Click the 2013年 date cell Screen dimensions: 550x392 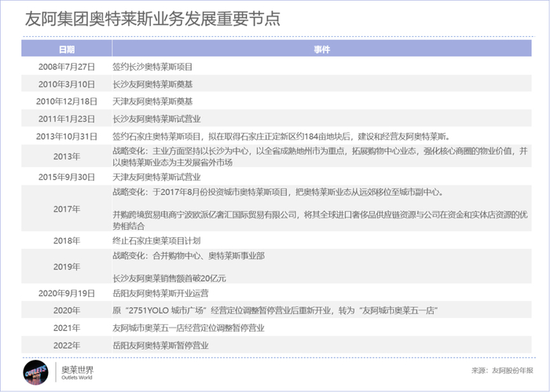tap(67, 156)
